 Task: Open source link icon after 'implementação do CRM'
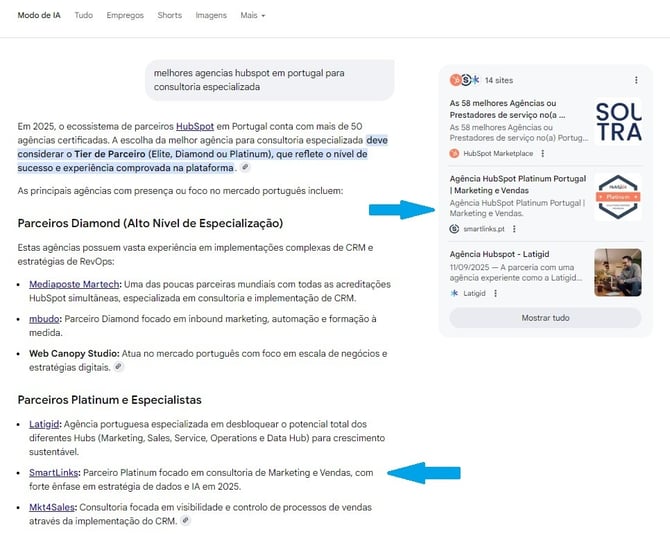[x=185, y=521]
